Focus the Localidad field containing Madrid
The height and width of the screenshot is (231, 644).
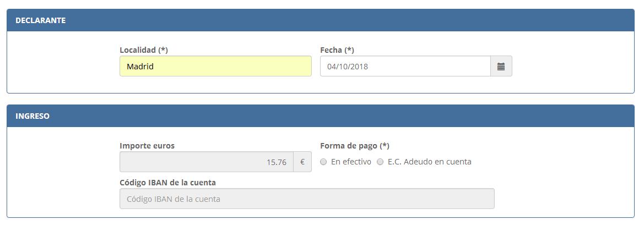[x=215, y=67]
